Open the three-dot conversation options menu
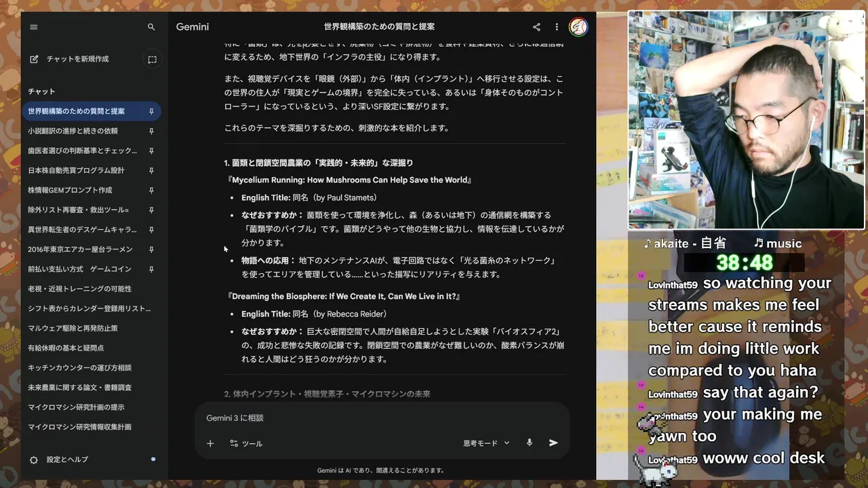The image size is (868, 488). (557, 27)
